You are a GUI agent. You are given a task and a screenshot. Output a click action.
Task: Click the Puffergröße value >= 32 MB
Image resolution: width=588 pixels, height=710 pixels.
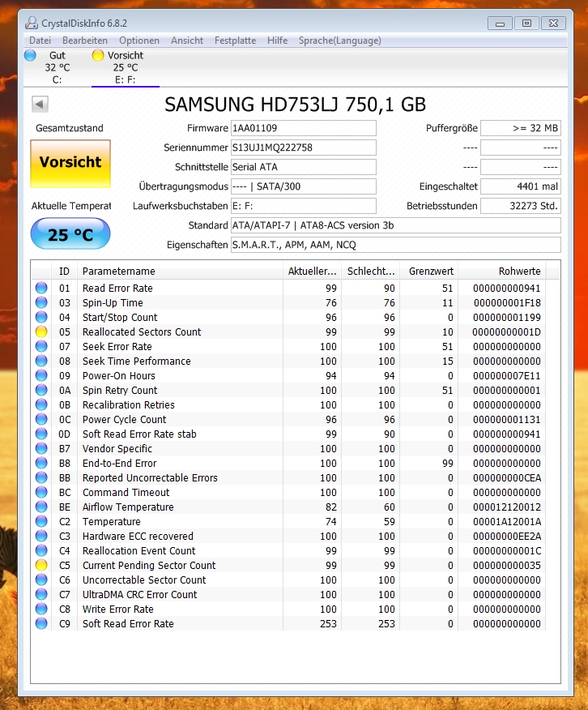click(x=521, y=128)
